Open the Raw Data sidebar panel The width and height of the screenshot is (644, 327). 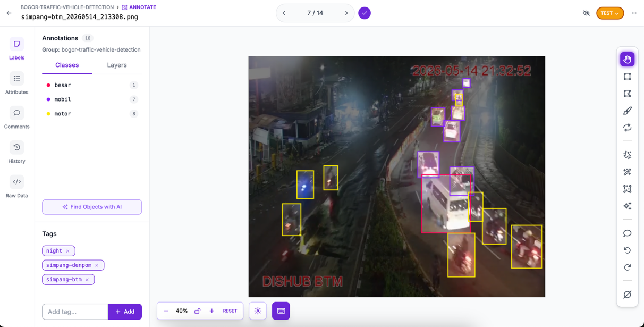pos(16,187)
